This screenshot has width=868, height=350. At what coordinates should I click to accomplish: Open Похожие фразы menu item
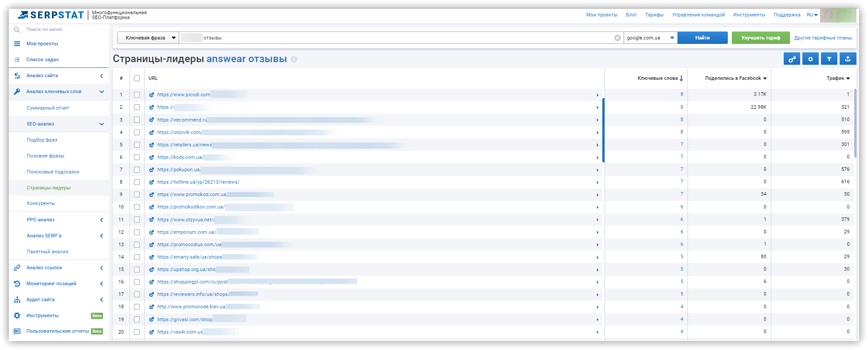click(45, 156)
